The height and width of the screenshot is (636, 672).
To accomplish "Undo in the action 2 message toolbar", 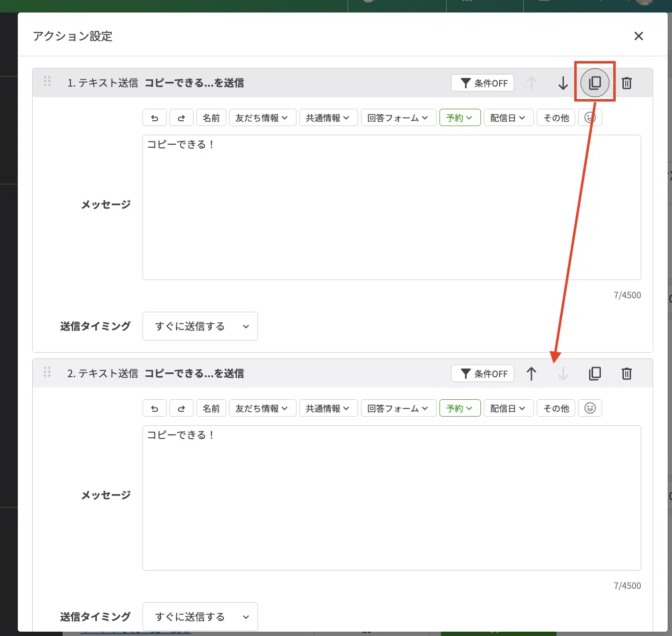I will click(x=155, y=408).
